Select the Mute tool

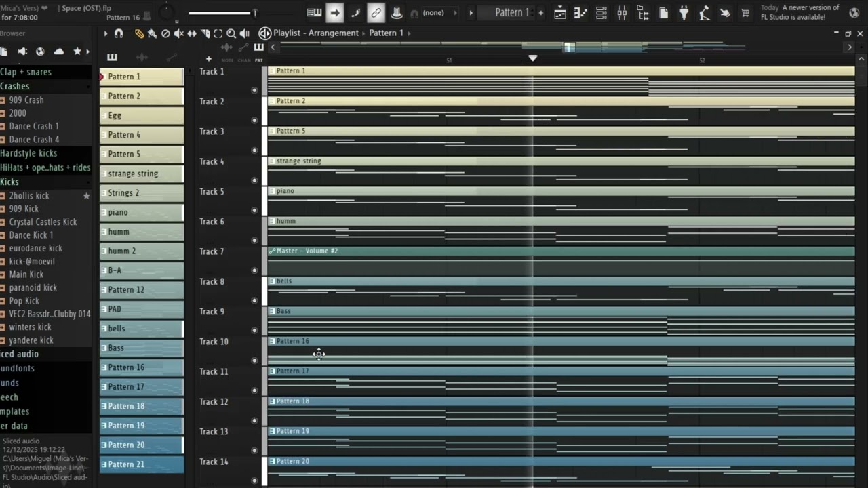click(178, 33)
